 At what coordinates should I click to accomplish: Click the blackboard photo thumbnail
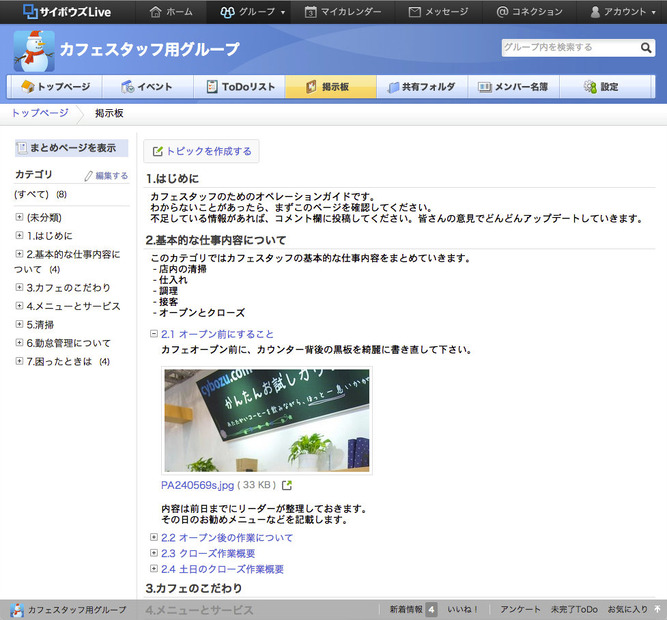click(267, 420)
